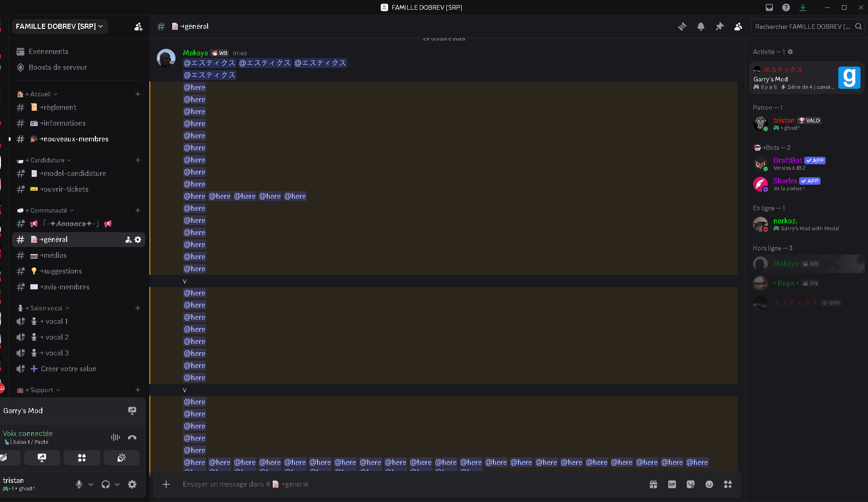Disconnect from the voice channel
This screenshot has width=868, height=502.
[x=132, y=437]
